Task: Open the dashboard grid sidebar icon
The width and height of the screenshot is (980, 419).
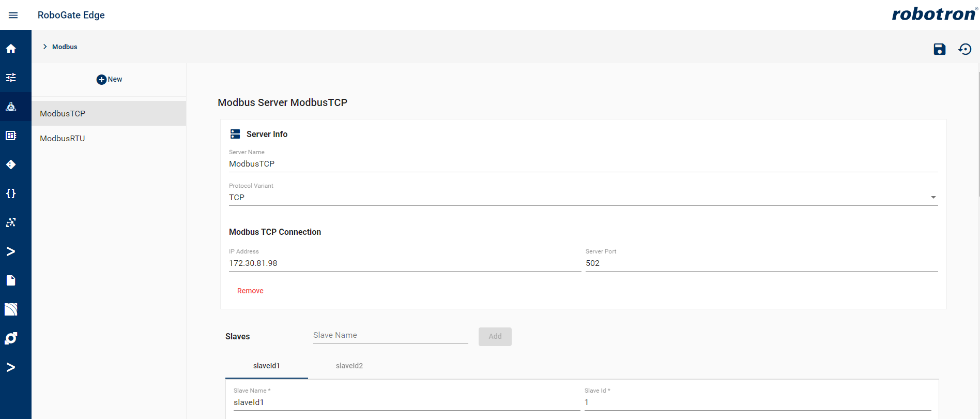Action: coord(11,136)
